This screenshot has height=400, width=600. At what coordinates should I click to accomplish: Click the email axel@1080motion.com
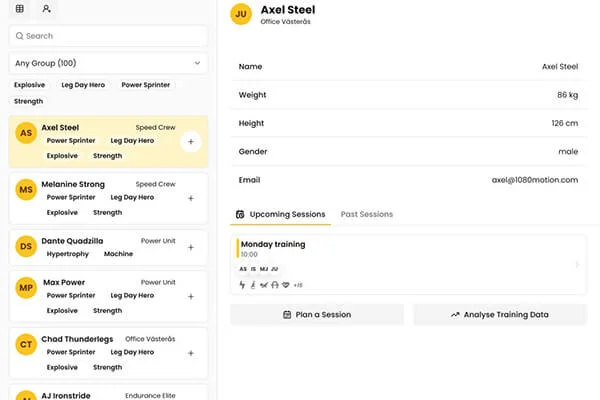(x=535, y=180)
